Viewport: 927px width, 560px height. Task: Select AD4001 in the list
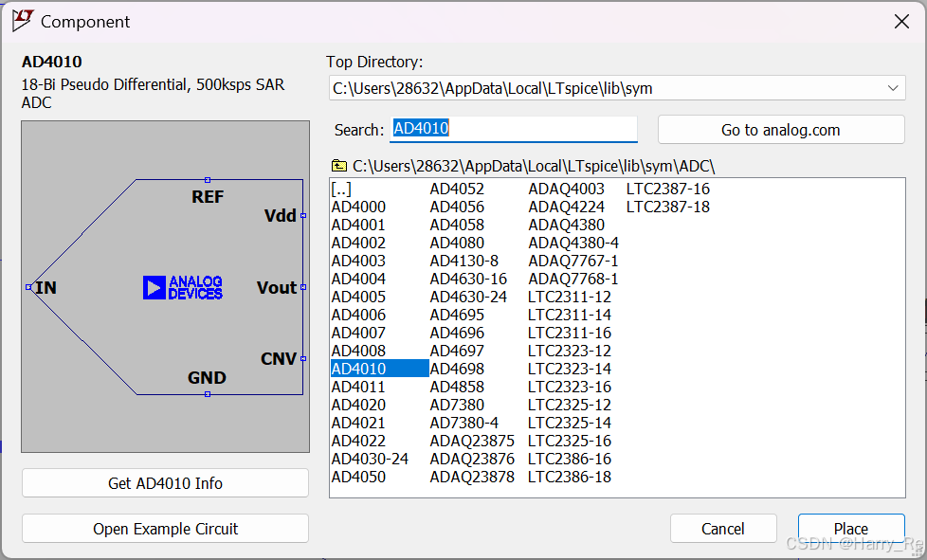(358, 226)
